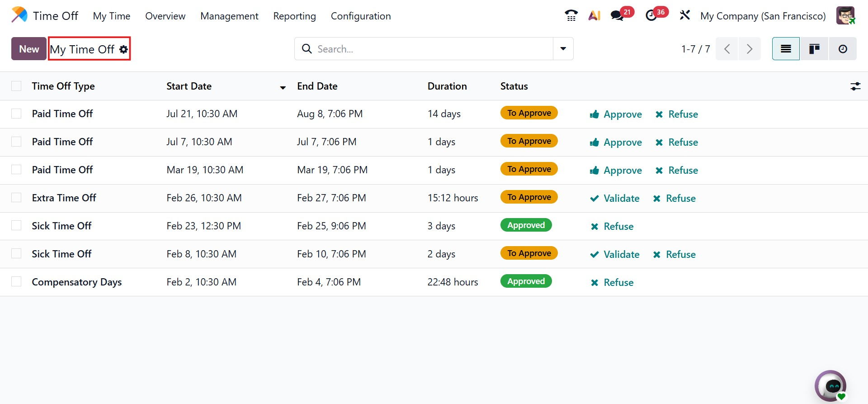Switch to the kanban view
Image resolution: width=868 pixels, height=404 pixels.
coord(814,49)
